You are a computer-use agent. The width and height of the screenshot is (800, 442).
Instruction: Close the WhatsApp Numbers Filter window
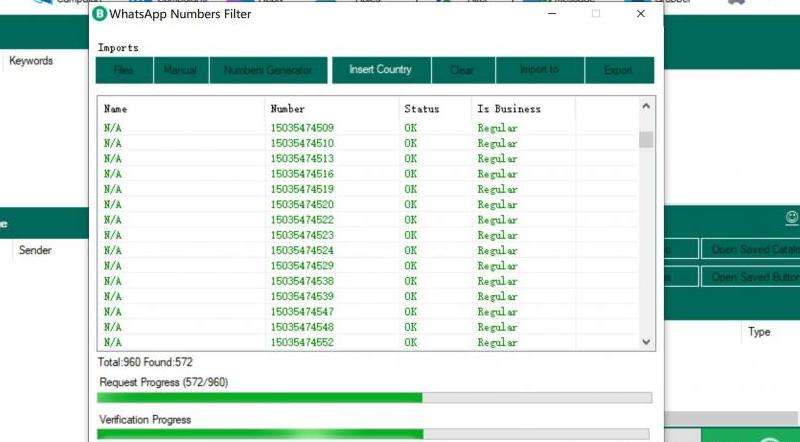tap(640, 14)
